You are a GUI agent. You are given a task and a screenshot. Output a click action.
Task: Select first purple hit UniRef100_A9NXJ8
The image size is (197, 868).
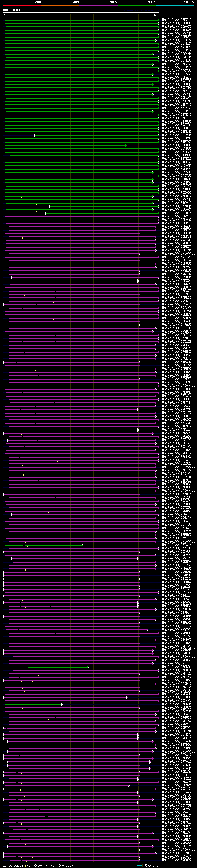point(177,216)
